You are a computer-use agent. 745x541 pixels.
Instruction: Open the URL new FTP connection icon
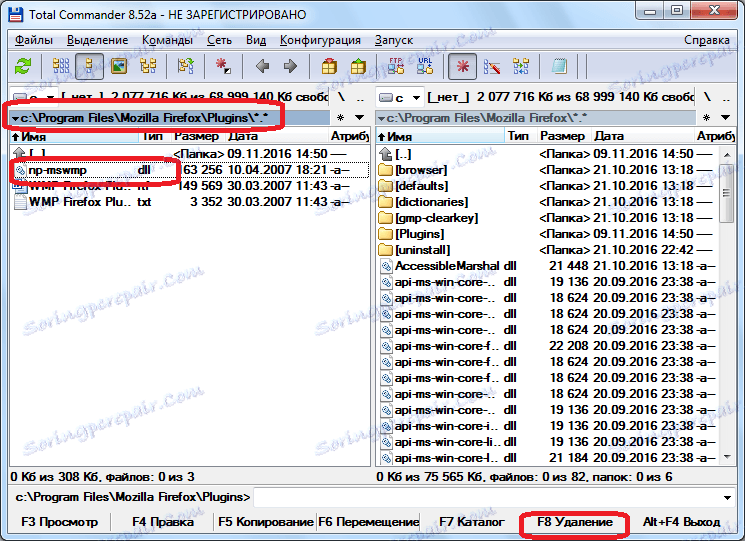[425, 66]
